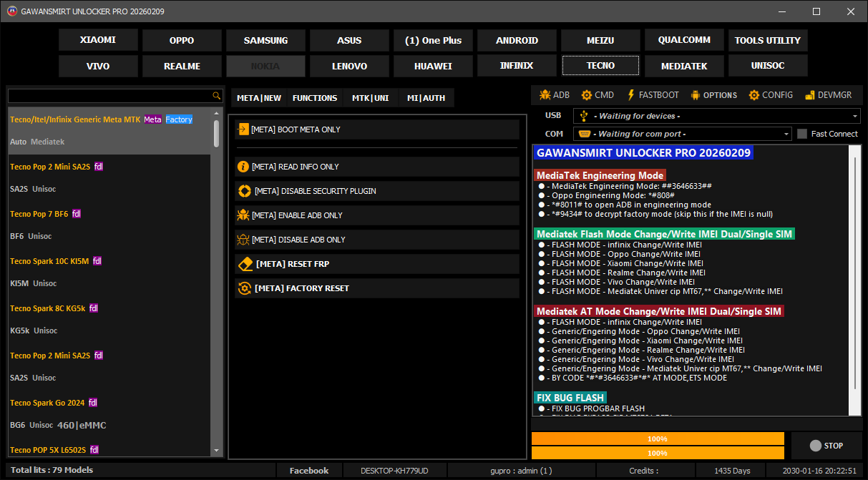
Task: Switch to the META|NEW tab
Action: pos(258,98)
